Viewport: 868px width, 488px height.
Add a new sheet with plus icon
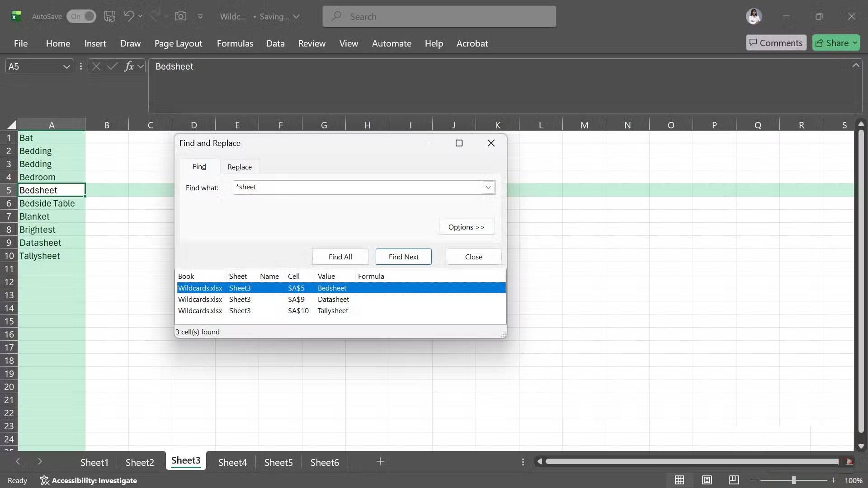pos(380,462)
